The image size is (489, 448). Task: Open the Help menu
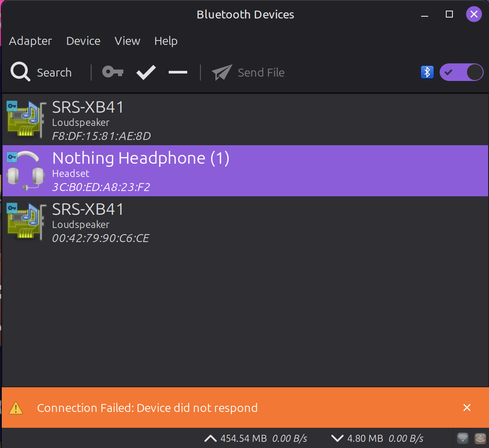(x=166, y=41)
